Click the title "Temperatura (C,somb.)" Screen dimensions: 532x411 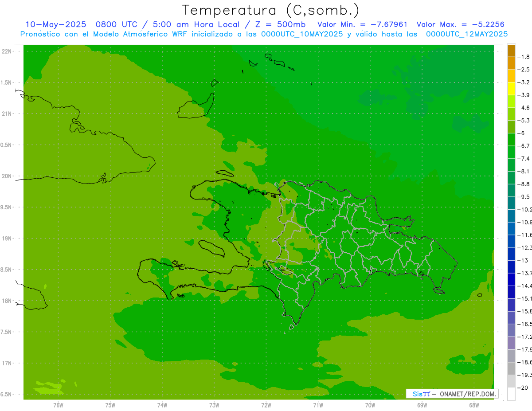point(271,10)
